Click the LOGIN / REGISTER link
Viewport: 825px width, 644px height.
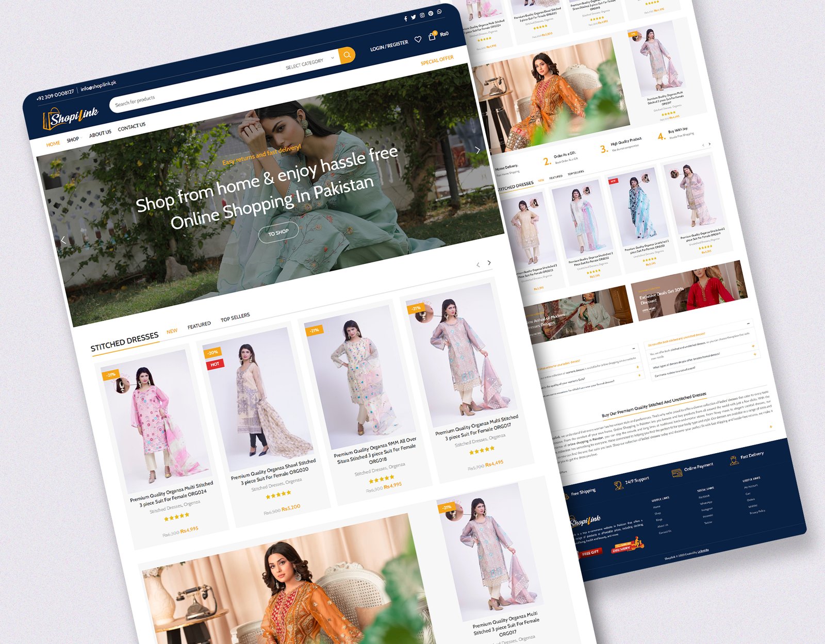click(389, 46)
